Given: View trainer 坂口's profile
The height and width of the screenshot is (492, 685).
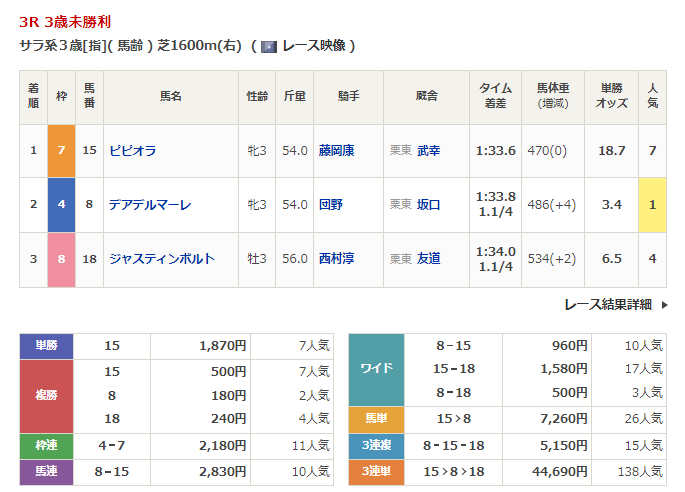Looking at the screenshot, I should coord(428,205).
